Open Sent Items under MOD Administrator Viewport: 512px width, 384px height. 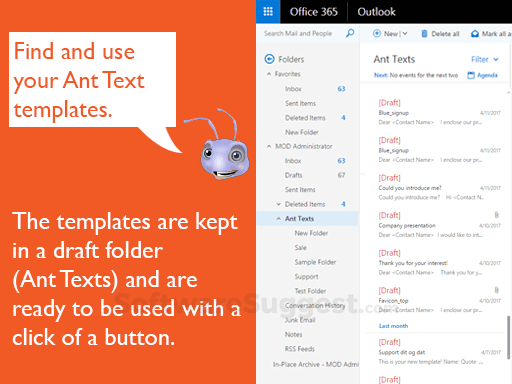[x=300, y=190]
